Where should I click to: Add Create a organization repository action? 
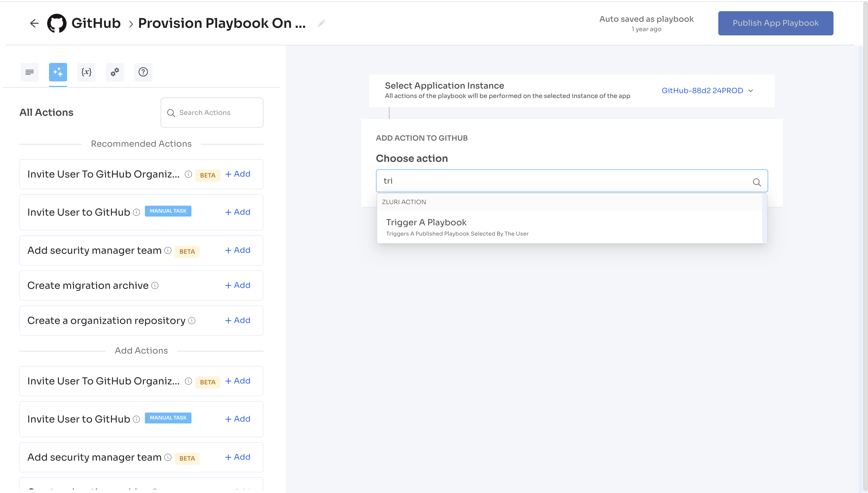(238, 320)
